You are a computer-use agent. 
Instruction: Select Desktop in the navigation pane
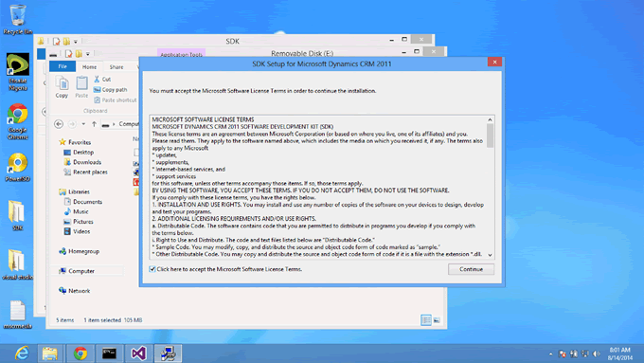79,152
